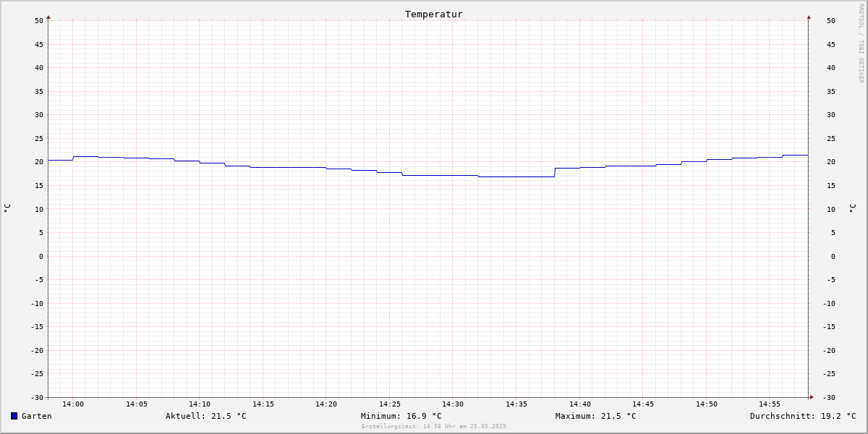Click the Temperatur chart title
Image resolution: width=868 pixels, height=434 pixels.
pos(434,14)
